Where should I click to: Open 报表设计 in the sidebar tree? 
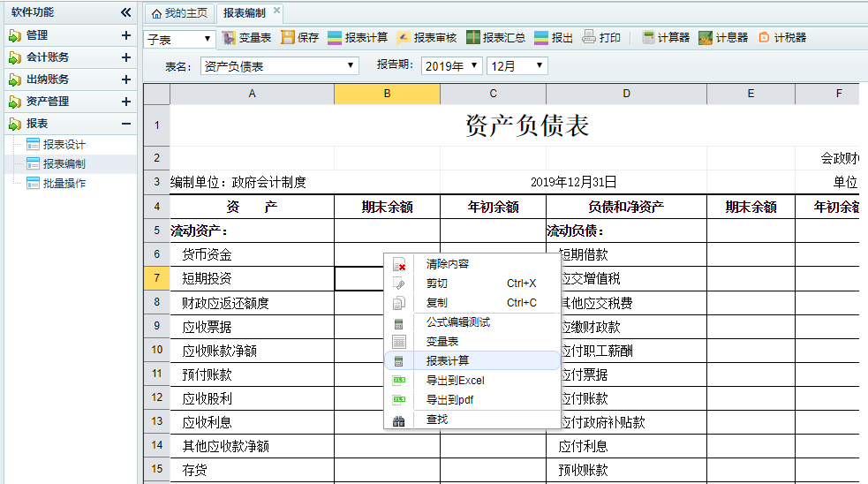pos(64,144)
